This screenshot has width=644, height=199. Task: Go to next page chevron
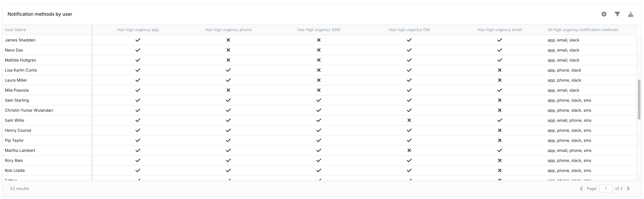(628, 188)
